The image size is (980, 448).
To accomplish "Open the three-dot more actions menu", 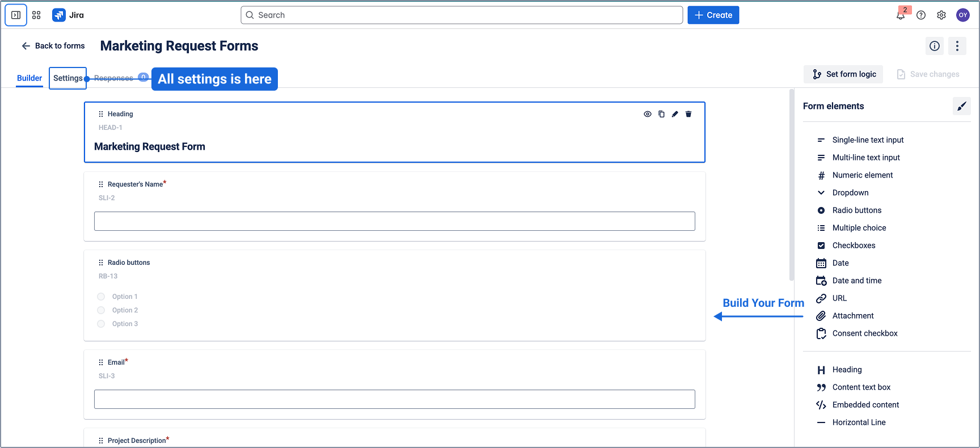I will 957,46.
